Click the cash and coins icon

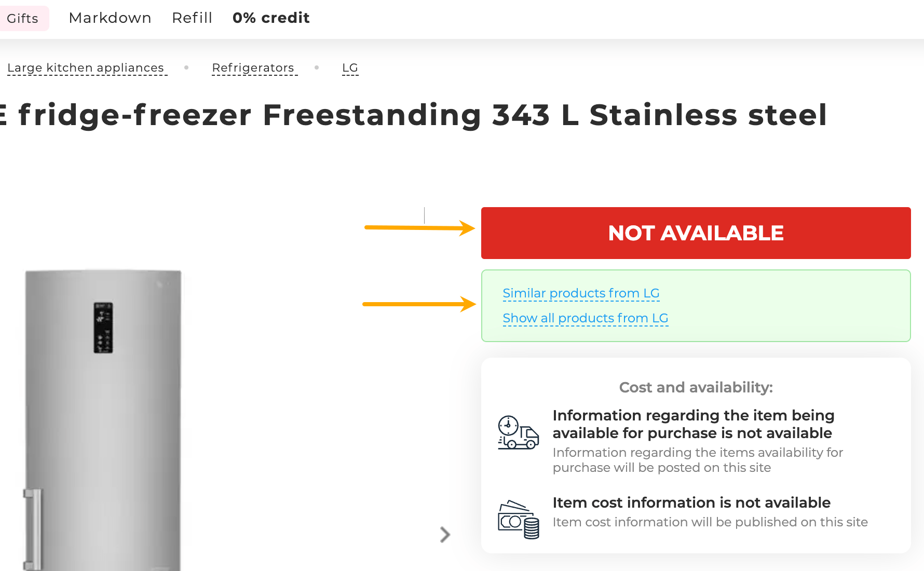pyautogui.click(x=518, y=520)
